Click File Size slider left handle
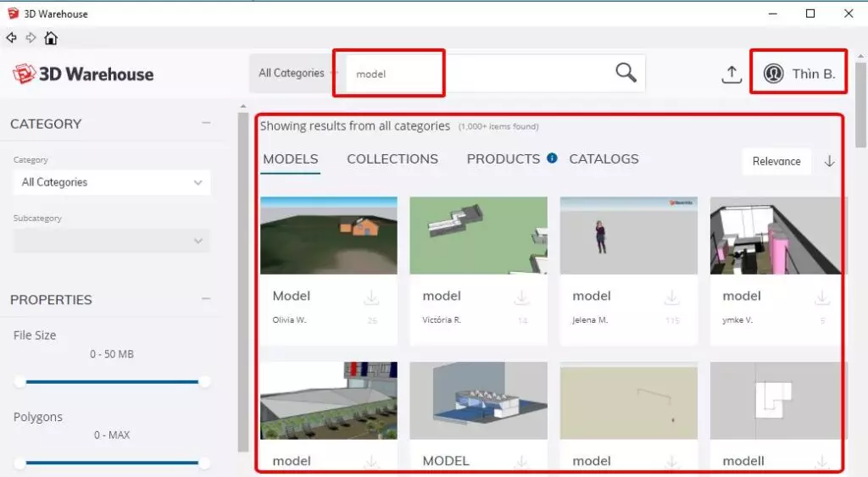This screenshot has height=477, width=868. (x=20, y=381)
